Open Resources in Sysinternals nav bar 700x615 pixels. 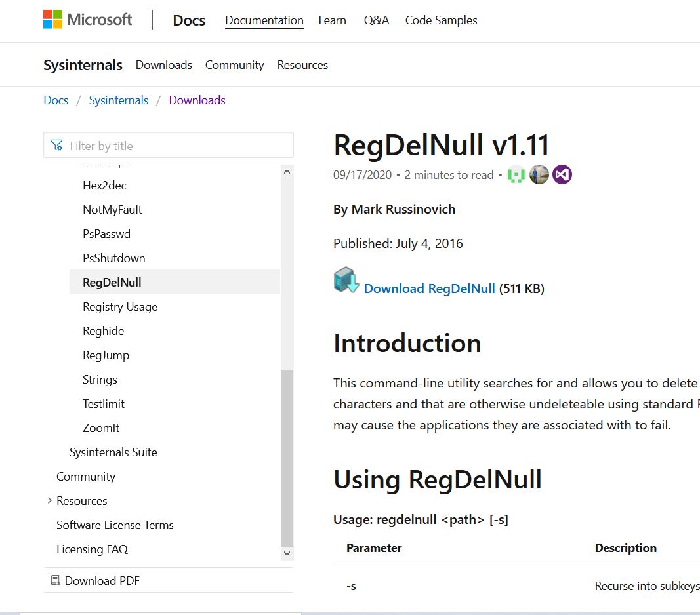pyautogui.click(x=302, y=65)
